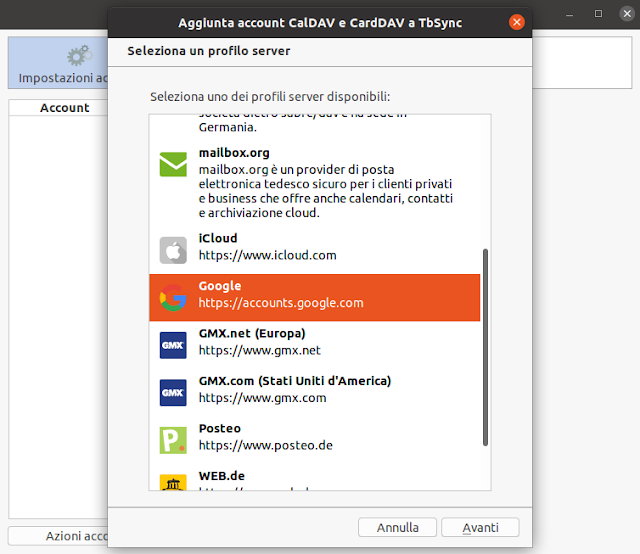Viewport: 640px width, 554px height.
Task: Select the Google server profile title
Action: point(220,286)
